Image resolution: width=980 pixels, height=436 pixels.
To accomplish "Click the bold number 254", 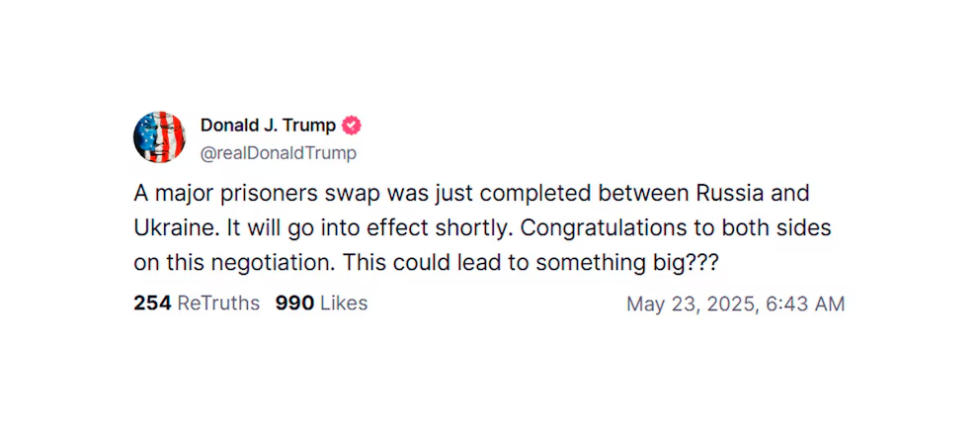I will 152,304.
